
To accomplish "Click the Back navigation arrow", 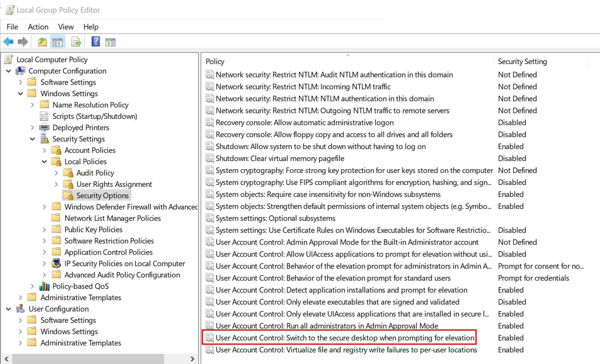I will [9, 42].
